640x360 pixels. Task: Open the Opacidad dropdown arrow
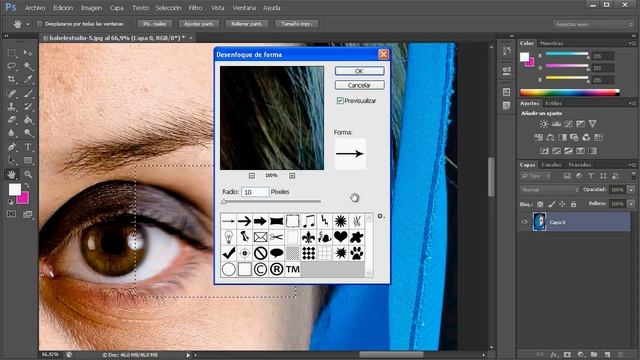pyautogui.click(x=631, y=189)
